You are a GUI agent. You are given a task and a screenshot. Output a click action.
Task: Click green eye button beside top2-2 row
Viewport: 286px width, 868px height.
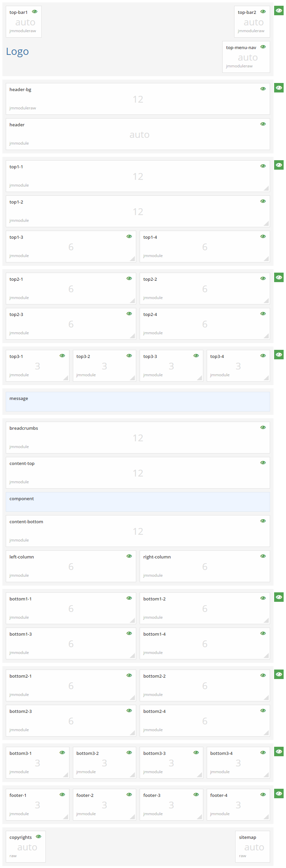coord(279,277)
